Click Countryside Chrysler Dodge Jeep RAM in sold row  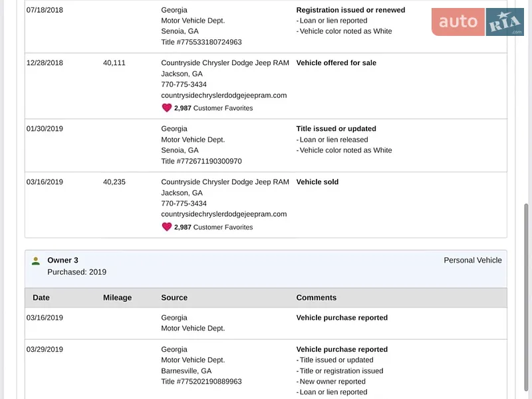(x=225, y=182)
